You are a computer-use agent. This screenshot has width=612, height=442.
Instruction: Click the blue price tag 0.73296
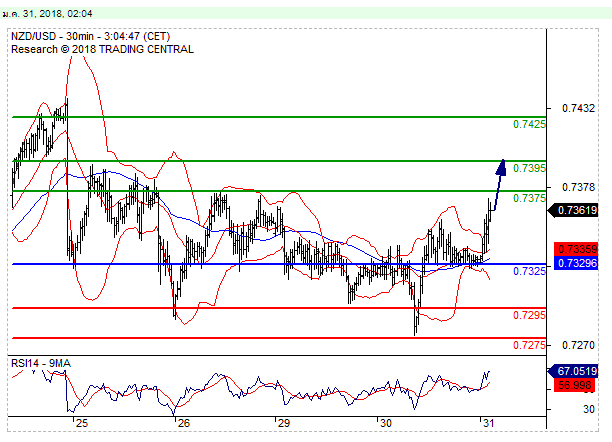(x=576, y=263)
